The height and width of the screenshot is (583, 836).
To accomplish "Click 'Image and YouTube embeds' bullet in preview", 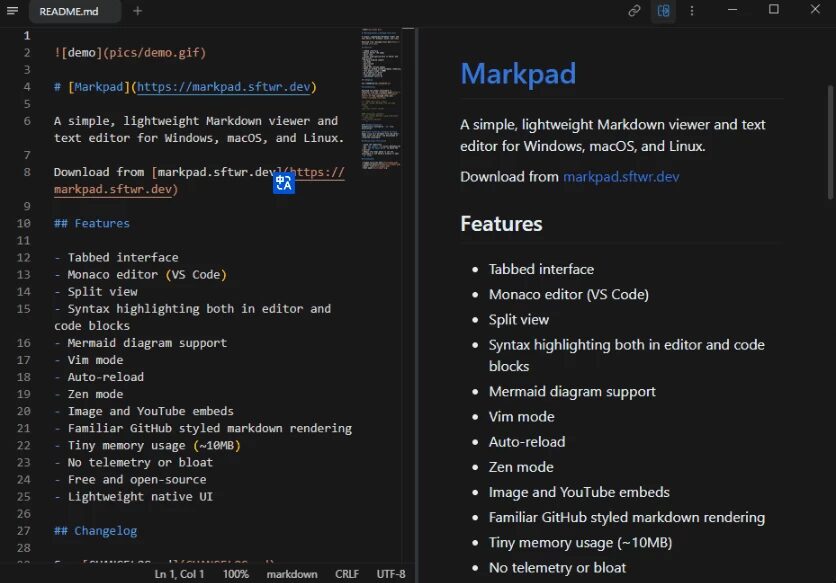I will coord(579,492).
